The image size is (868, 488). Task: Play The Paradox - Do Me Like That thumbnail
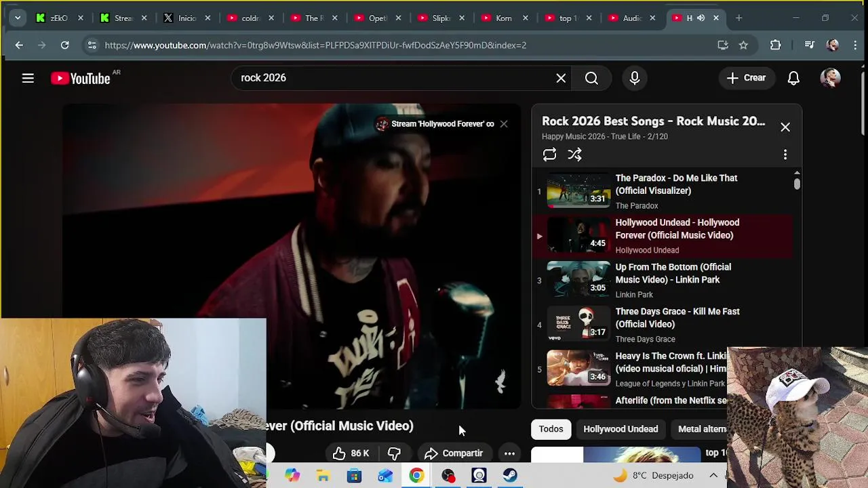point(578,191)
